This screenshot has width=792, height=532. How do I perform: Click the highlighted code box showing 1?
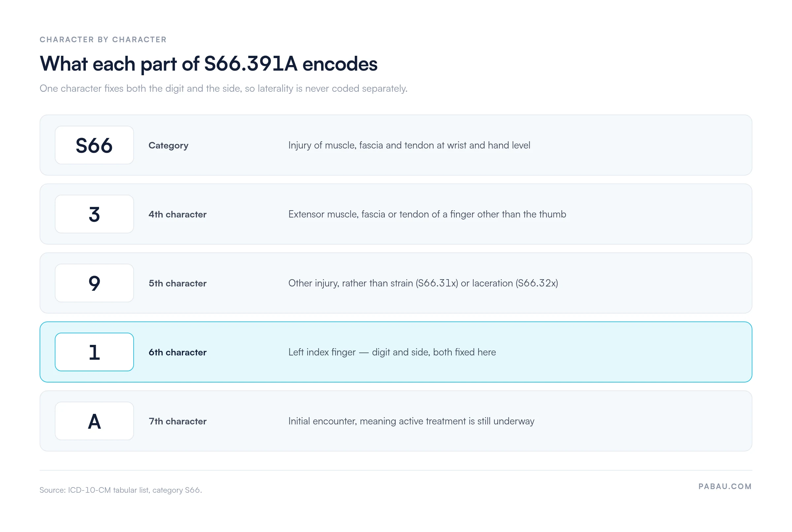94,352
